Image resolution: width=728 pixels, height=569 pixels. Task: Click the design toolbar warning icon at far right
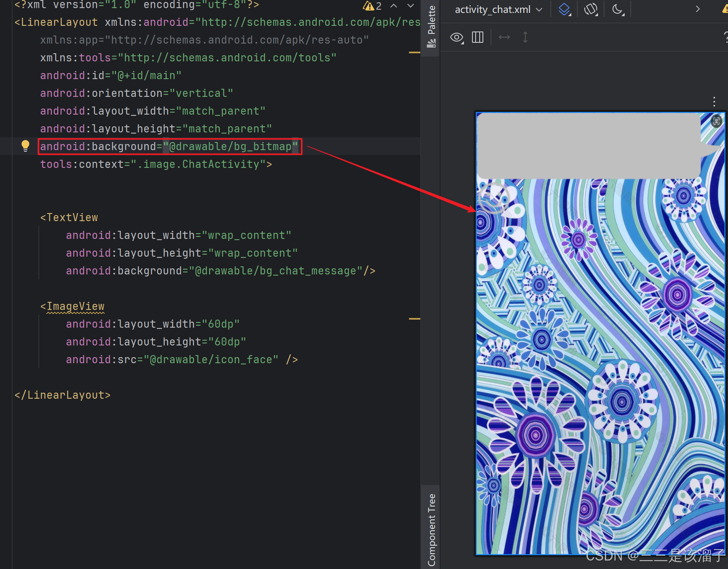click(725, 9)
